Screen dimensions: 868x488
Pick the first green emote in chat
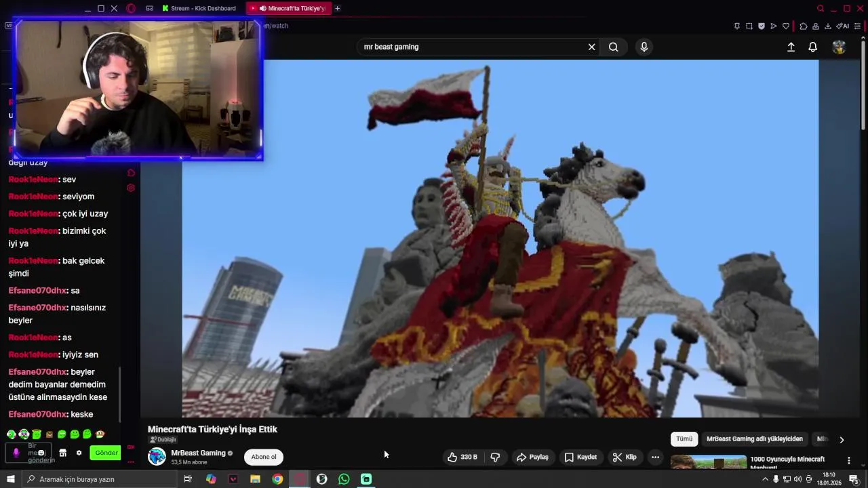tap(11, 434)
